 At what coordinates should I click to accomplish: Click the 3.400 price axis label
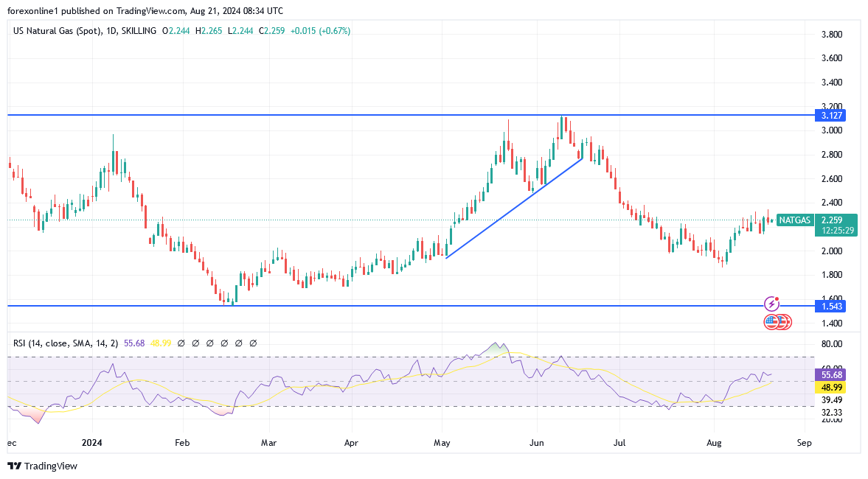click(831, 83)
